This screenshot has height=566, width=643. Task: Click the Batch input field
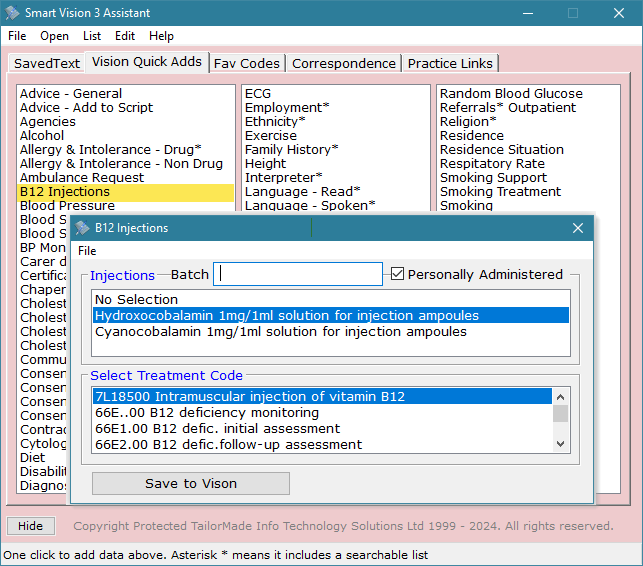pyautogui.click(x=298, y=274)
